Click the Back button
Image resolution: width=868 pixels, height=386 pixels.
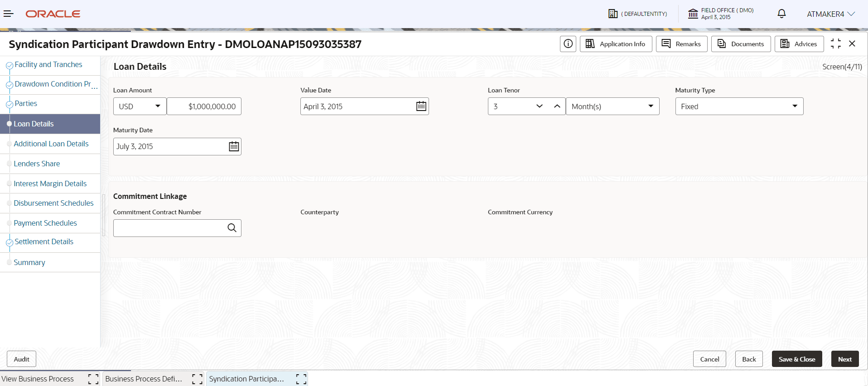(749, 359)
